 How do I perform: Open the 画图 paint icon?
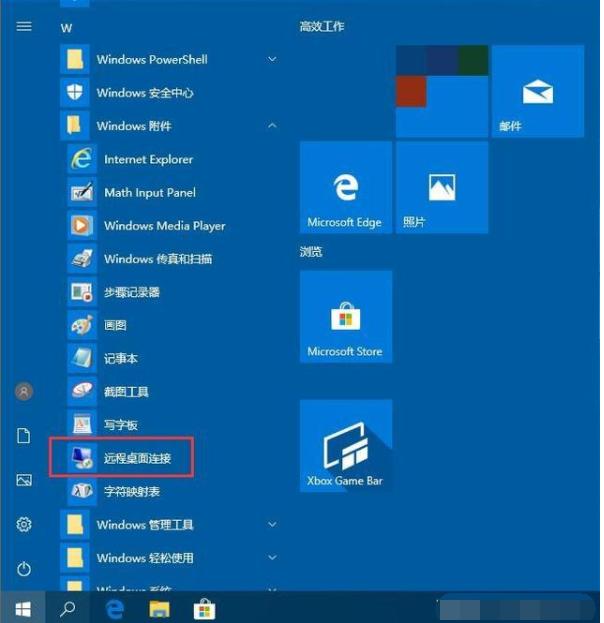82,325
